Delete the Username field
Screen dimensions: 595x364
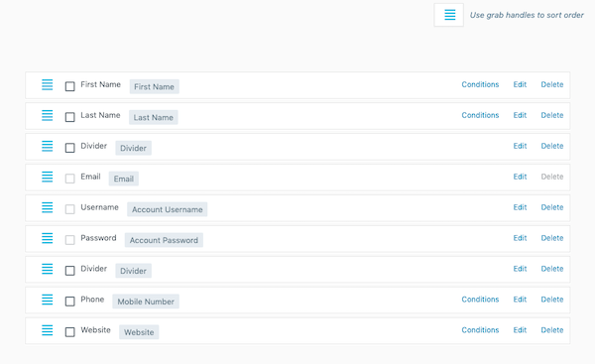[x=552, y=207]
